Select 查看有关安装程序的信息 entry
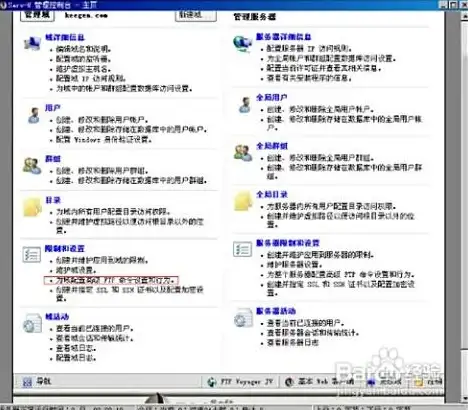 click(x=309, y=78)
